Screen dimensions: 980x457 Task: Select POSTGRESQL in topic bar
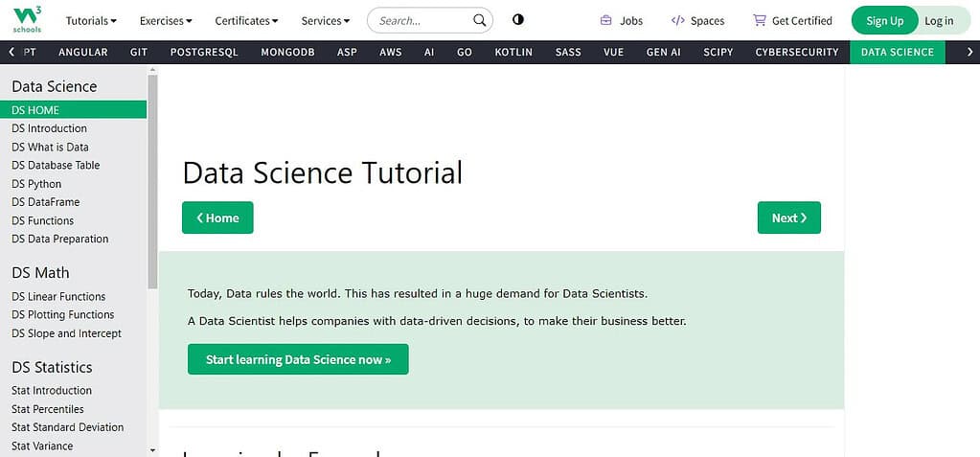tap(204, 52)
